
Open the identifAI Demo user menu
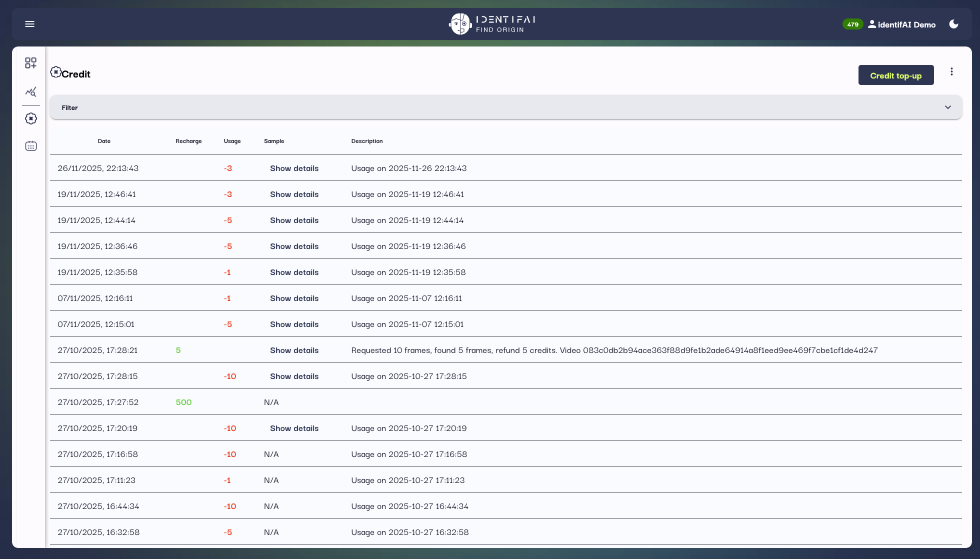[902, 24]
